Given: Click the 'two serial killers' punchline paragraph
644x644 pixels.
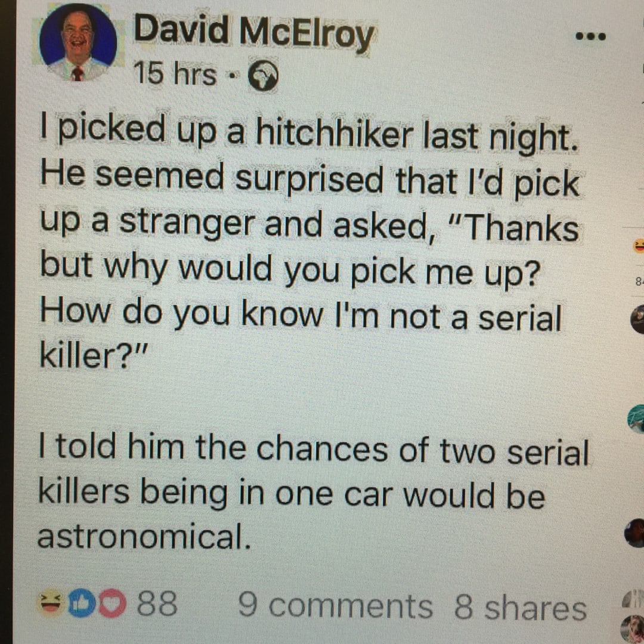Looking at the screenshot, I should click(312, 494).
